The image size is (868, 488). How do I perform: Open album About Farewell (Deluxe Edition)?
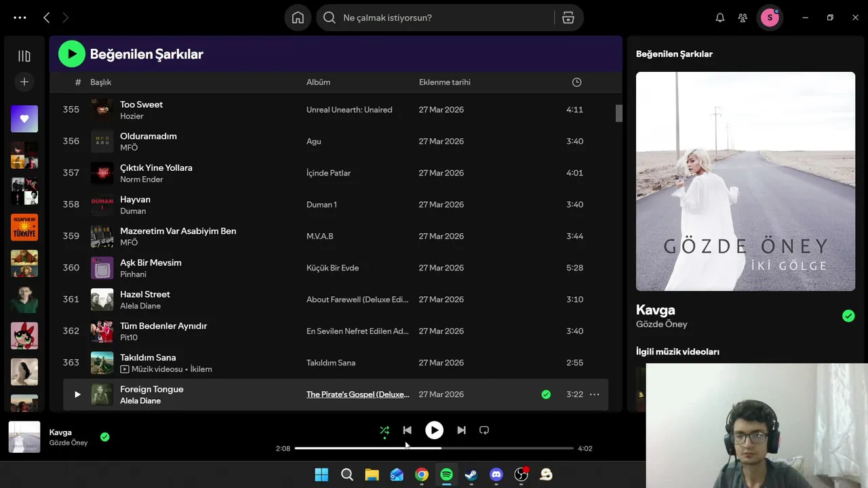[x=357, y=300]
